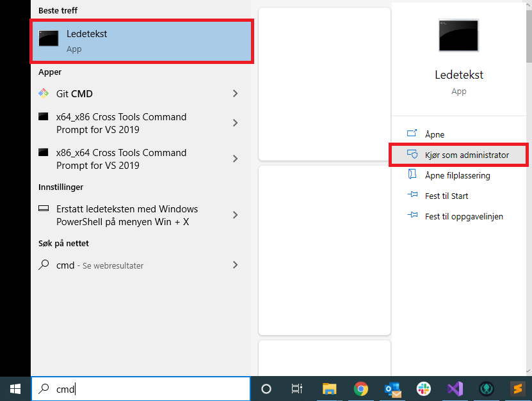This screenshot has height=401, width=532.
Task: Launch Visual Studio from taskbar
Action: pos(455,389)
